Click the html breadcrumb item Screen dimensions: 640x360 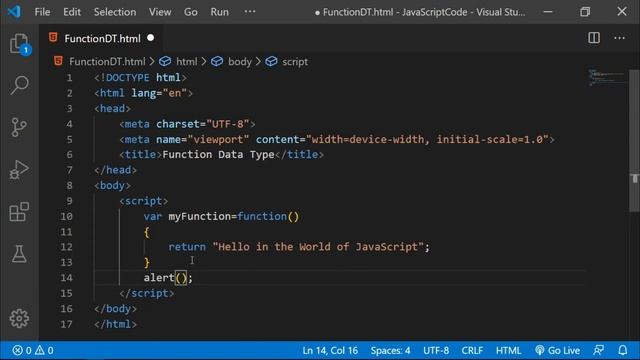click(x=187, y=62)
